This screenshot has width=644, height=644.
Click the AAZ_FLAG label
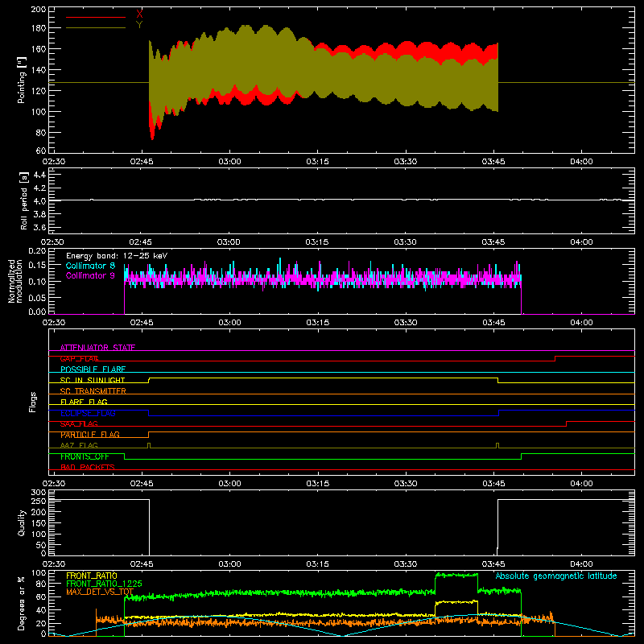pos(79,446)
